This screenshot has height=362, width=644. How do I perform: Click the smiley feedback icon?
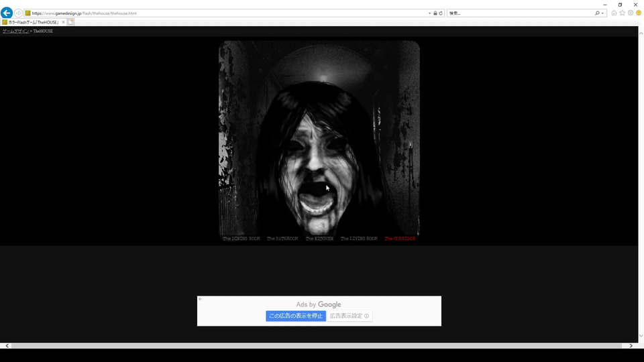point(639,13)
